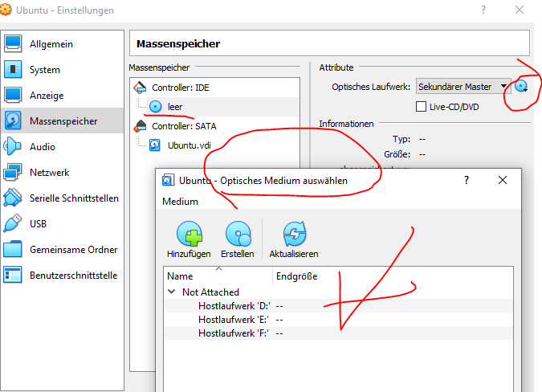This screenshot has height=392, width=542.
Task: Select the Massenspeicher category
Action: click(62, 121)
